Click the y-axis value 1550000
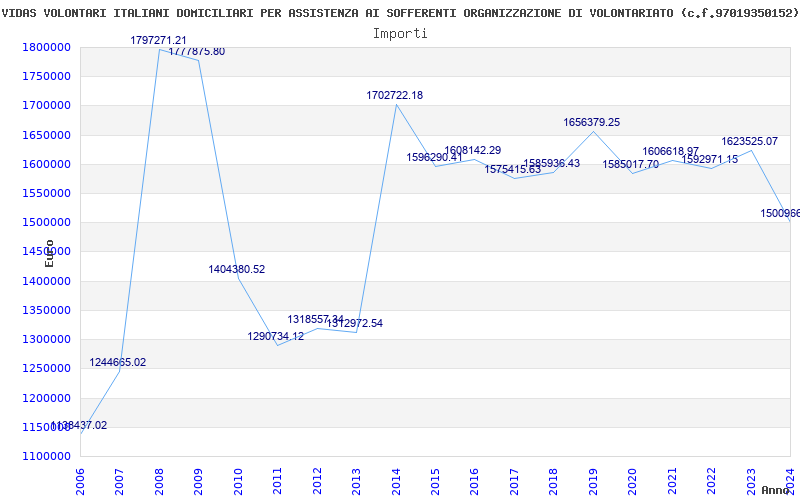Image resolution: width=800 pixels, height=500 pixels. coord(47,193)
